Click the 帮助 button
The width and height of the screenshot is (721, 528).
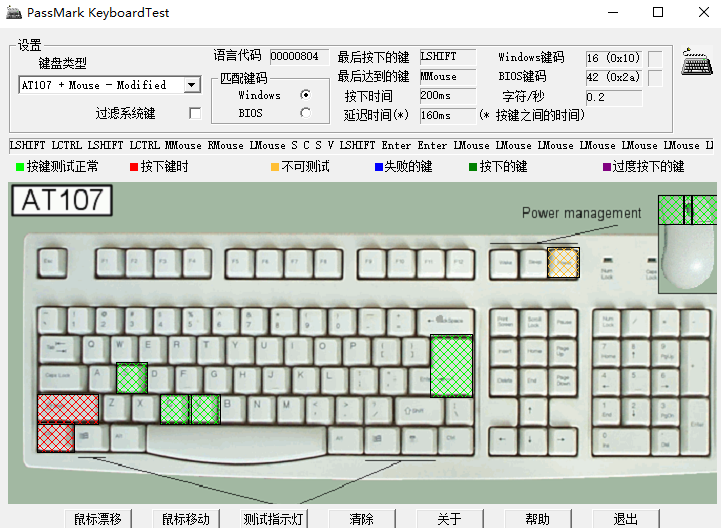click(x=538, y=519)
